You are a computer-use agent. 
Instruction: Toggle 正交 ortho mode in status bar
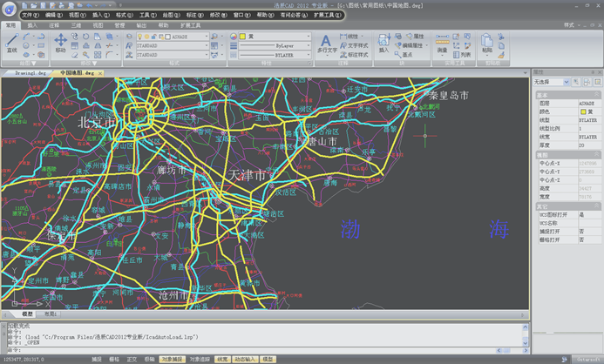click(132, 359)
